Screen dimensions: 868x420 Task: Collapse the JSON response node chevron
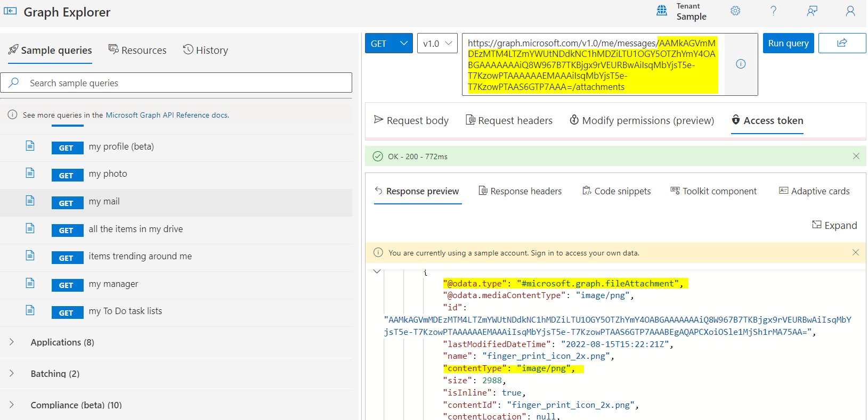(x=377, y=271)
